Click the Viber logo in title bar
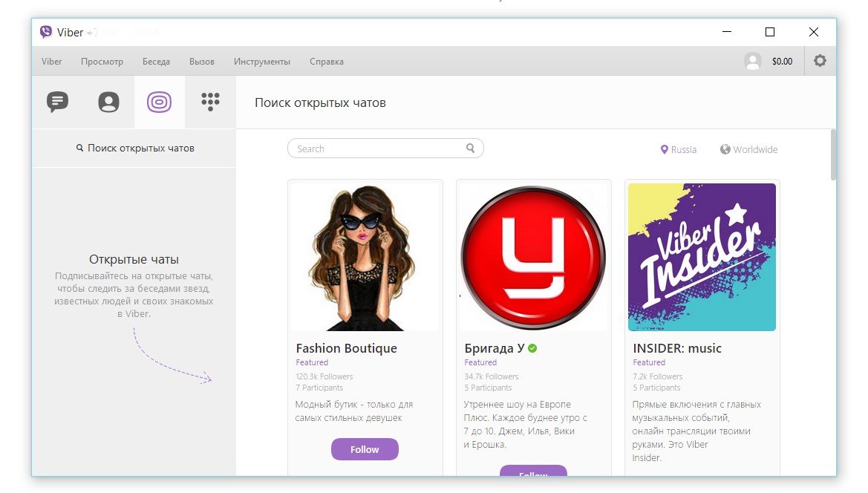Screen dimensions: 868x493 pos(46,32)
